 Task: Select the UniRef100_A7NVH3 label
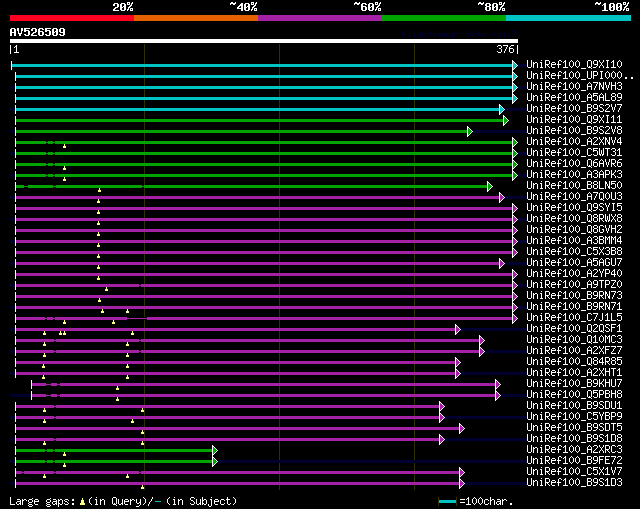pos(574,87)
